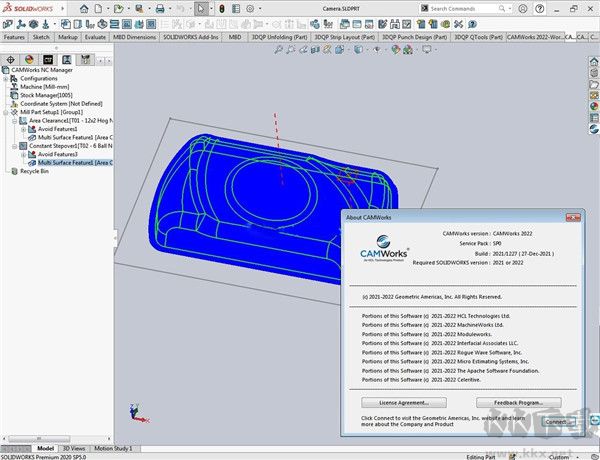Click the Open file icon
Image resolution: width=600 pixels, height=460 pixels.
point(119,8)
